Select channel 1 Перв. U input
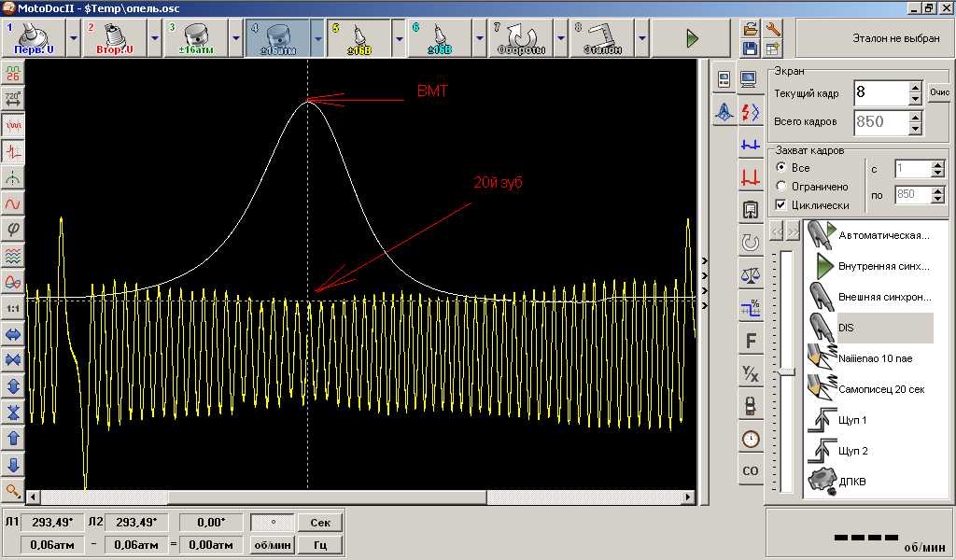The width and height of the screenshot is (956, 560). (31, 39)
